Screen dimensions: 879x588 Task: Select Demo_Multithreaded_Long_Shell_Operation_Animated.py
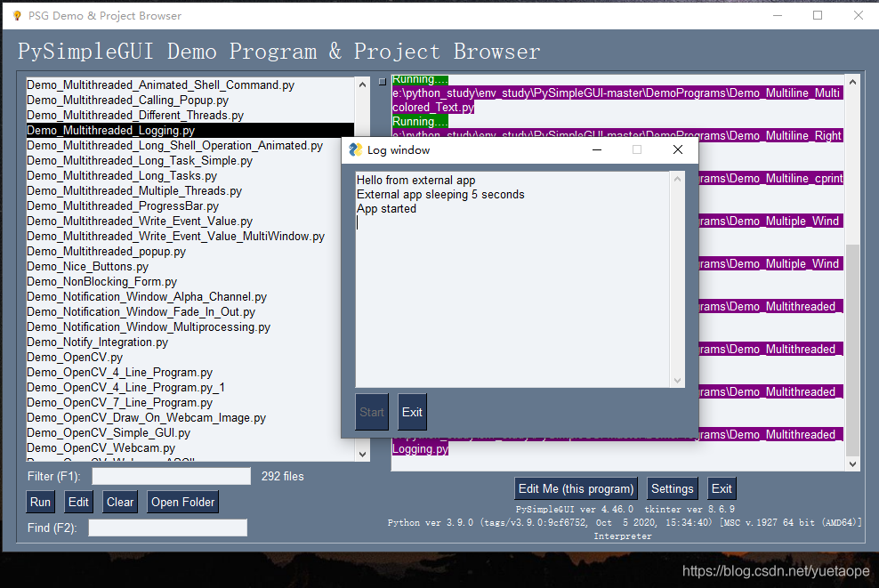[190, 146]
